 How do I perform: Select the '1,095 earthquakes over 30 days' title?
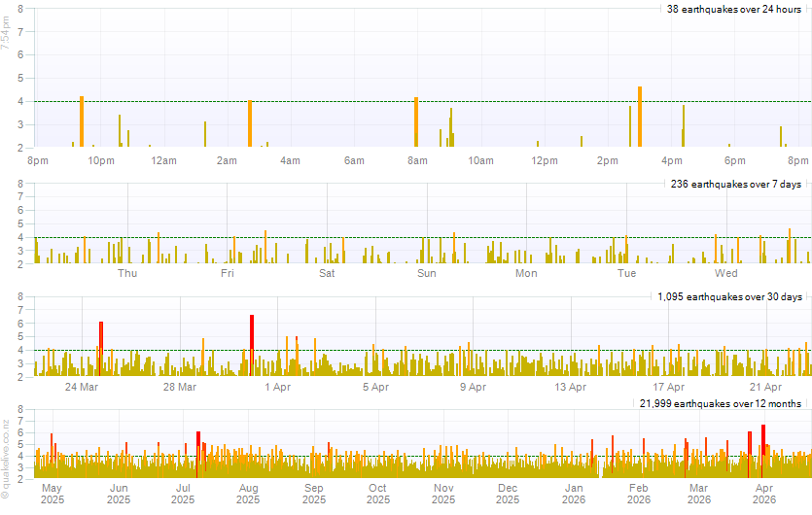(x=729, y=296)
